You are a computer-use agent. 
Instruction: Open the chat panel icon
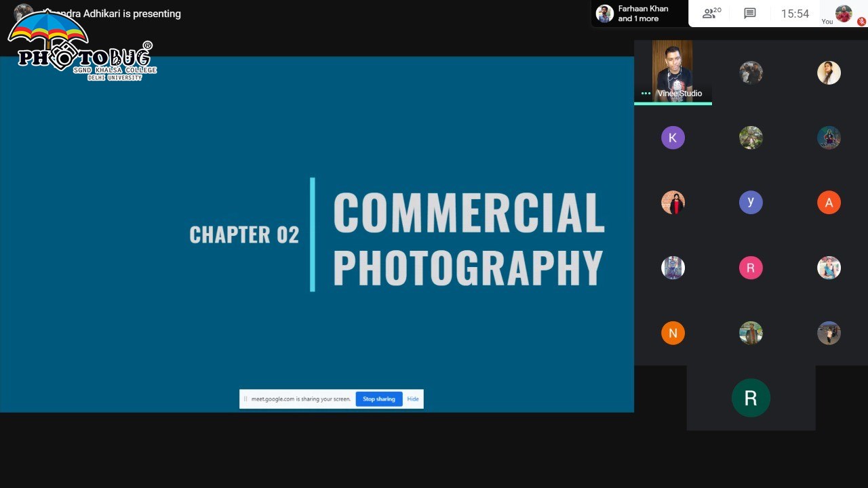pos(749,14)
